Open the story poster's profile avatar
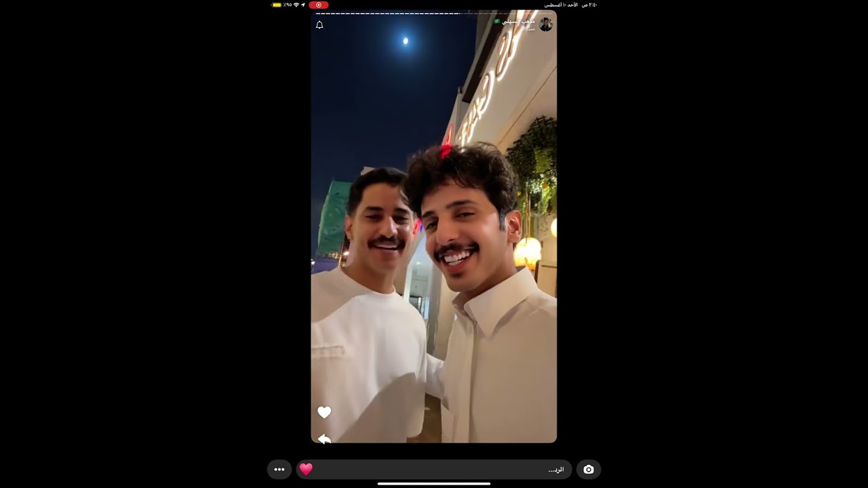Screen dimensions: 868x488 tap(546, 24)
